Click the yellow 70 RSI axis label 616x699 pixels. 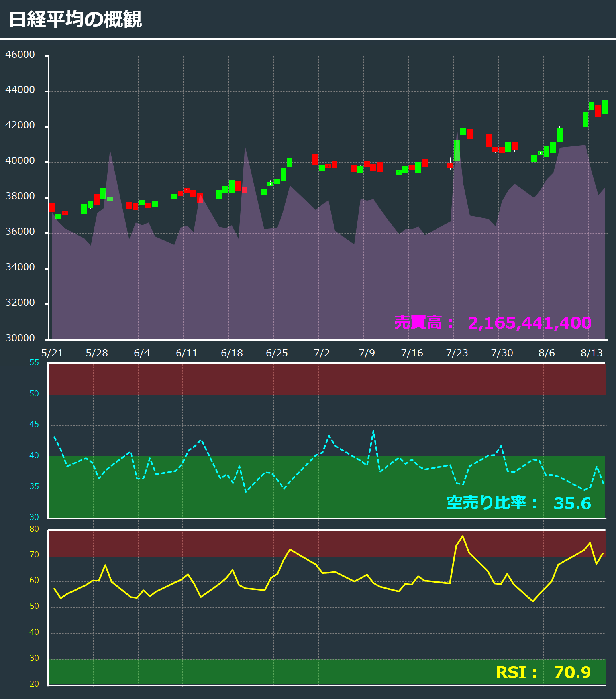tap(34, 555)
